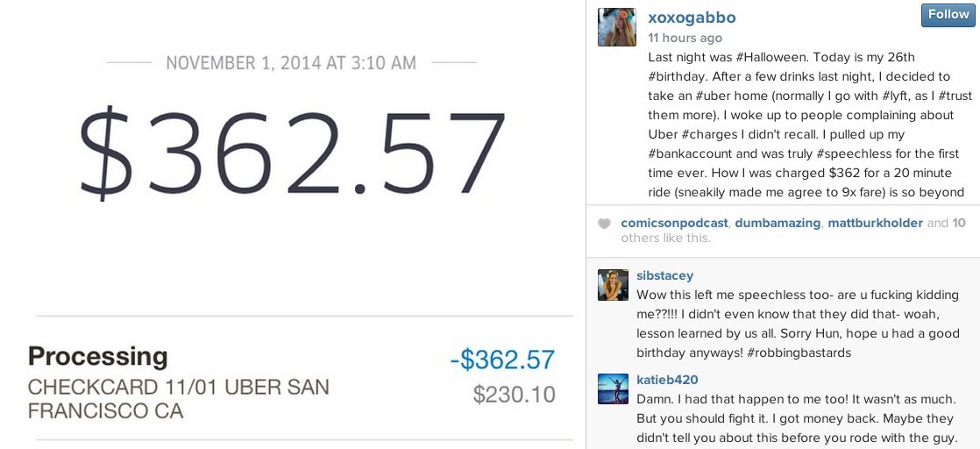Open dumbamazing liker profile
The width and height of the screenshot is (980, 449).
point(778,223)
